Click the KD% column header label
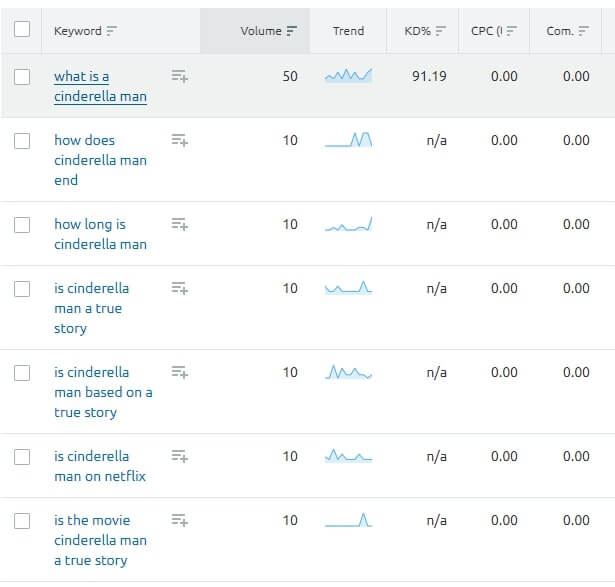The image size is (615, 587). click(418, 31)
